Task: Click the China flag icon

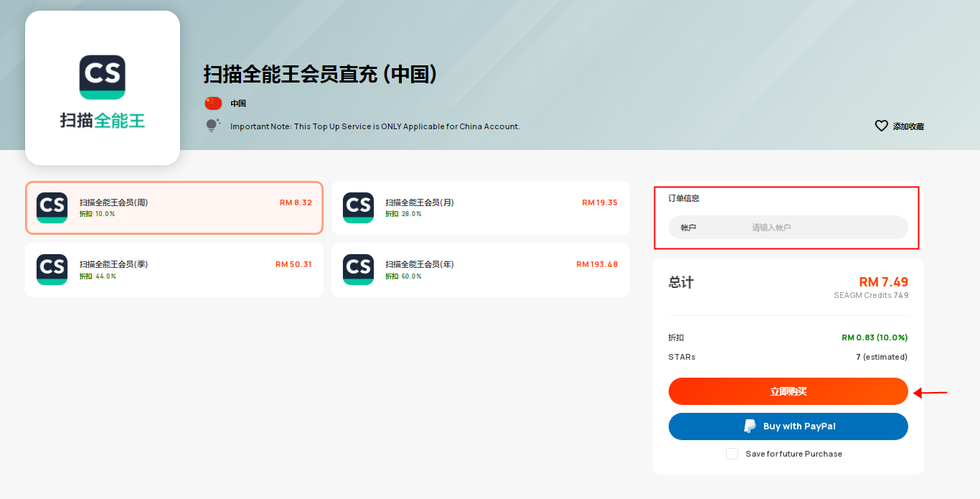Action: 213,103
